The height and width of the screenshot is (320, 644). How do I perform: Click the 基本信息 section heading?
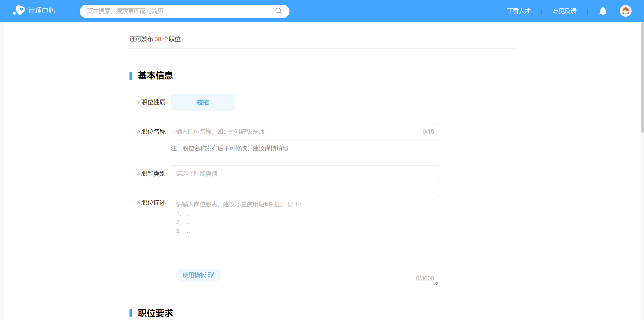click(155, 76)
